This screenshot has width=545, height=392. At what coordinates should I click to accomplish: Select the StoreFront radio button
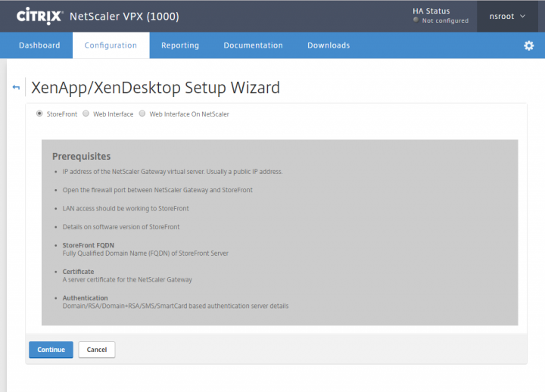pyautogui.click(x=39, y=114)
